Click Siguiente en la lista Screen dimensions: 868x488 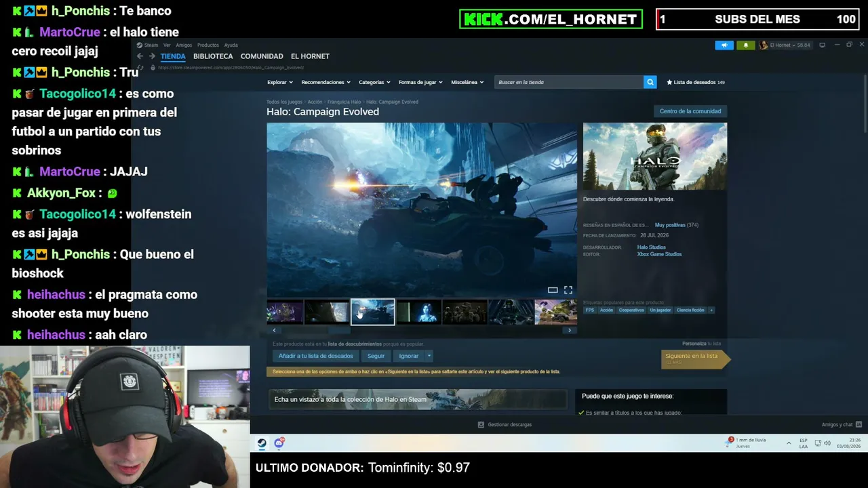click(695, 359)
